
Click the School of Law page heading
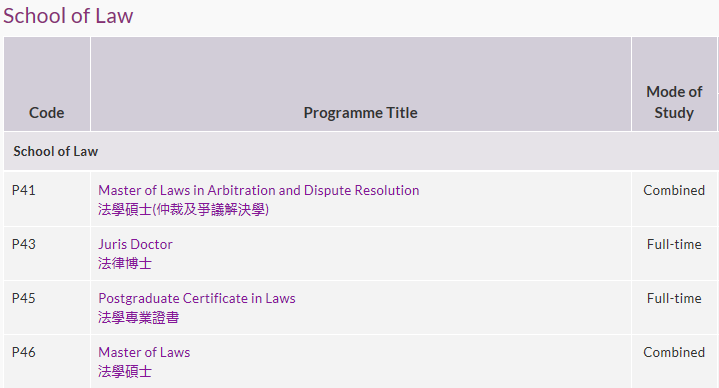pos(68,16)
